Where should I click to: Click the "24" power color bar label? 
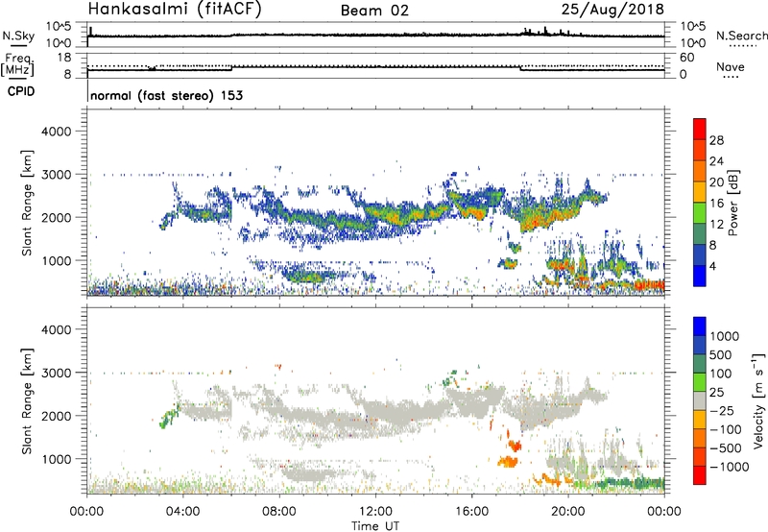tap(716, 161)
